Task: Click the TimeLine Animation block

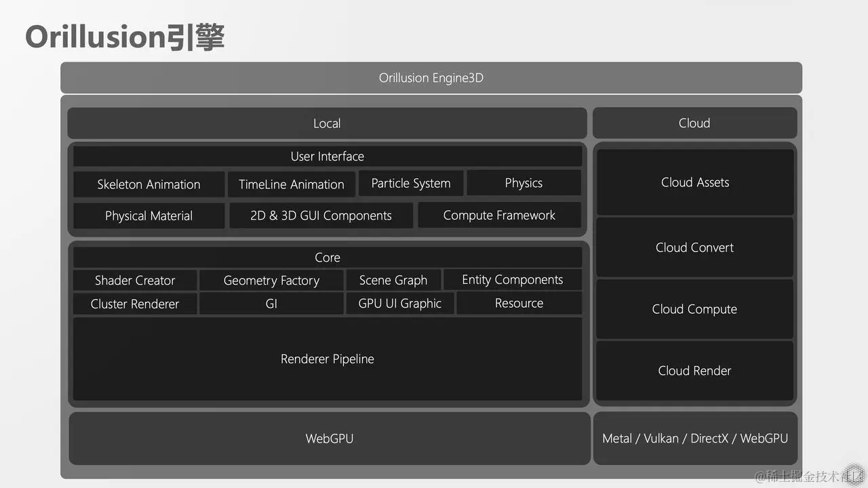Action: [x=292, y=184]
